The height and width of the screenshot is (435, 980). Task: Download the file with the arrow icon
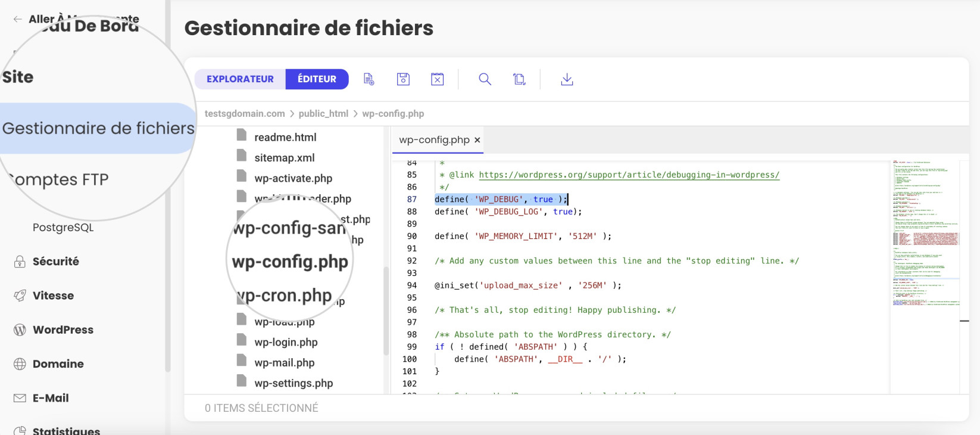click(567, 79)
